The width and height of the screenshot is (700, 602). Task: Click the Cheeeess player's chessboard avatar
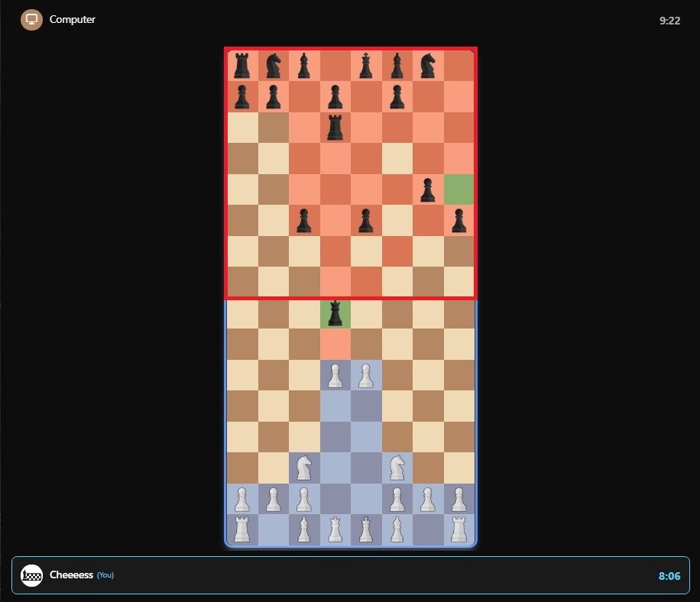[x=31, y=575]
